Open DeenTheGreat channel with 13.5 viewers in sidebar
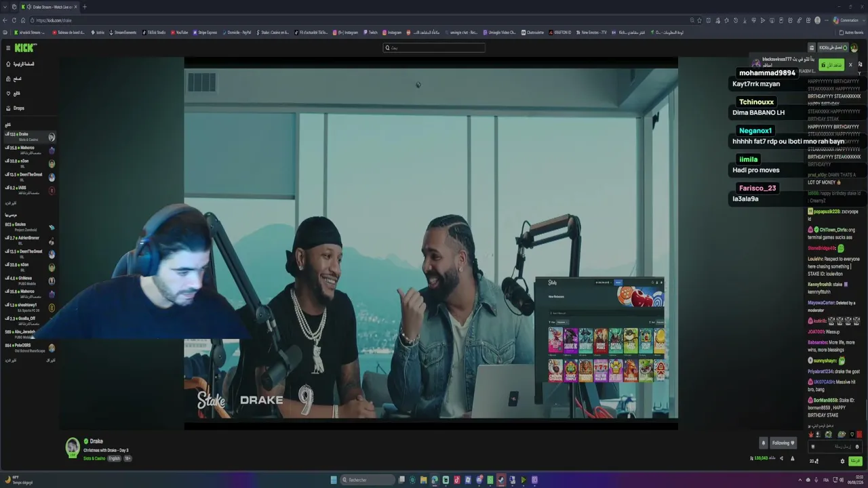868x488 pixels. tap(30, 177)
